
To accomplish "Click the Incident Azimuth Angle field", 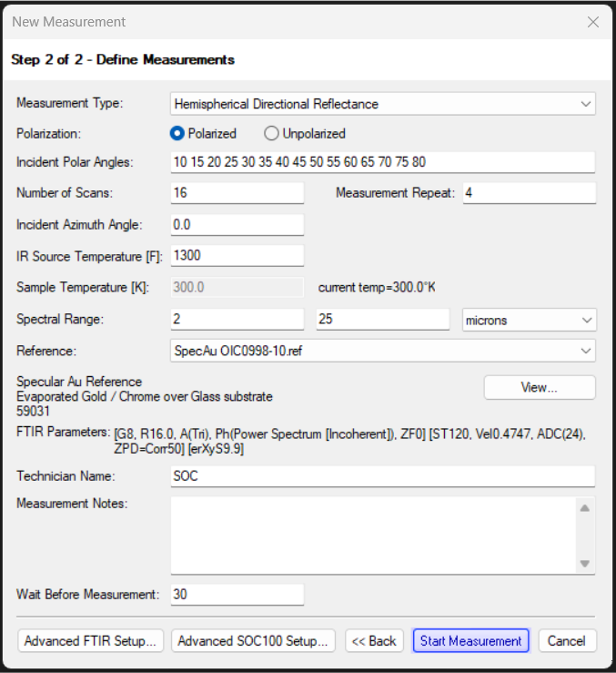I will tap(237, 225).
